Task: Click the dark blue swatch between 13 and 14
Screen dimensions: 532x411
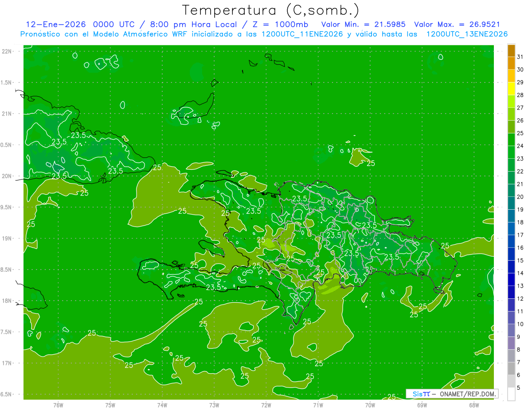Action: [511, 280]
